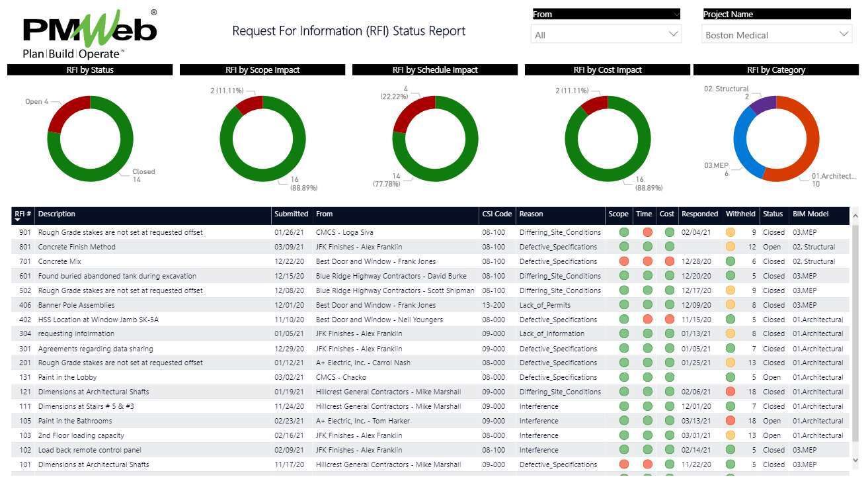Click the chevron in the From slicer header
The width and height of the screenshot is (868, 483).
(676, 14)
